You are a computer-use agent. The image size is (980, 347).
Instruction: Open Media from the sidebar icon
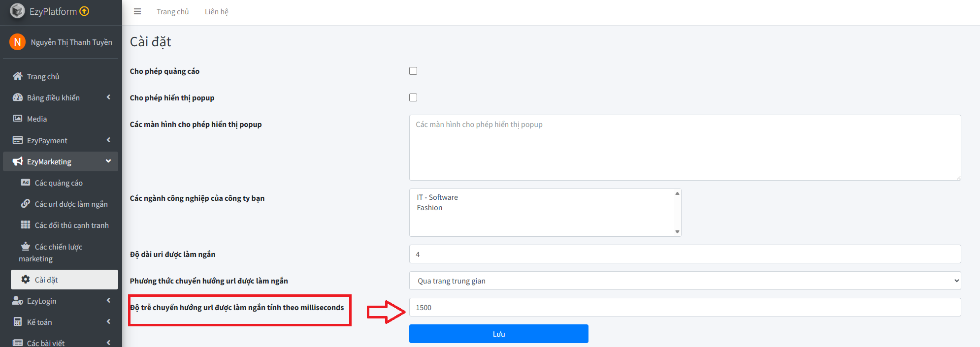(x=18, y=119)
